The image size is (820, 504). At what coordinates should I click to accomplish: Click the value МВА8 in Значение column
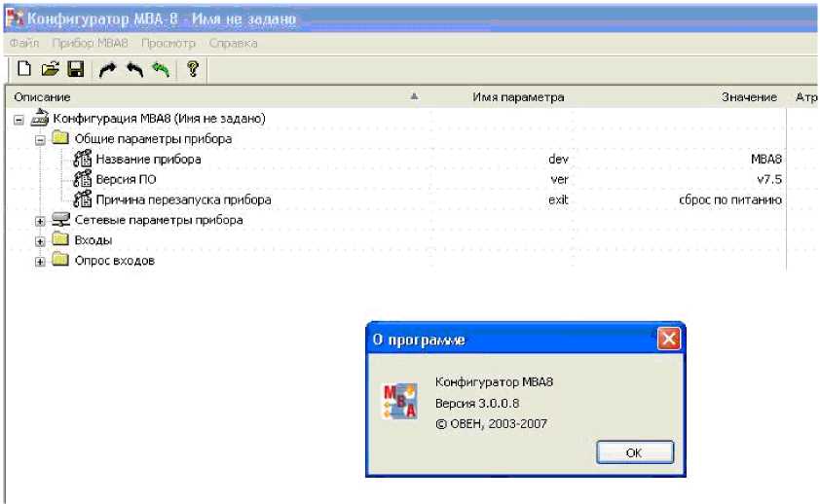[766, 159]
